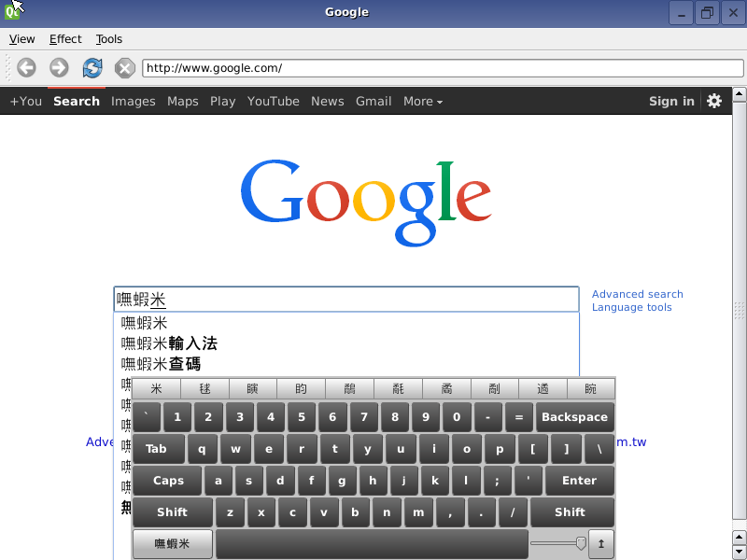Screen dimensions: 747x560
Task: Toggle the right Shift key
Action: tap(572, 511)
